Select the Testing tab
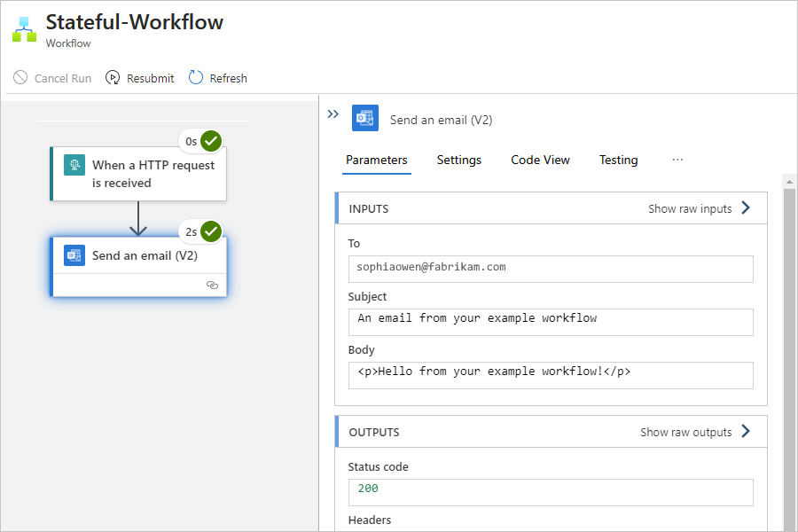The image size is (798, 532). tap(618, 160)
